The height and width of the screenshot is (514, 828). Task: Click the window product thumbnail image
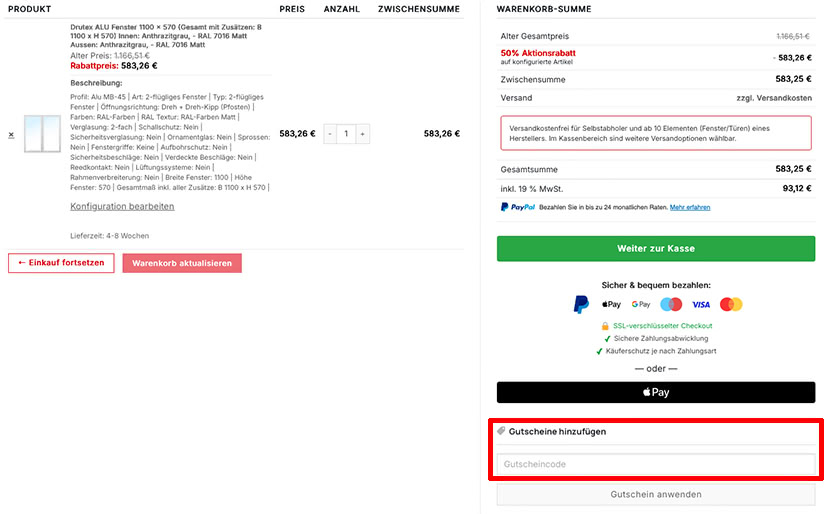[42, 134]
